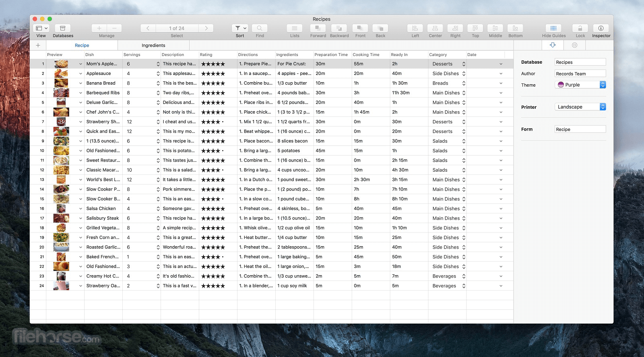The height and width of the screenshot is (357, 644).
Task: Open the Printer Landscape dropdown
Action: (x=580, y=107)
